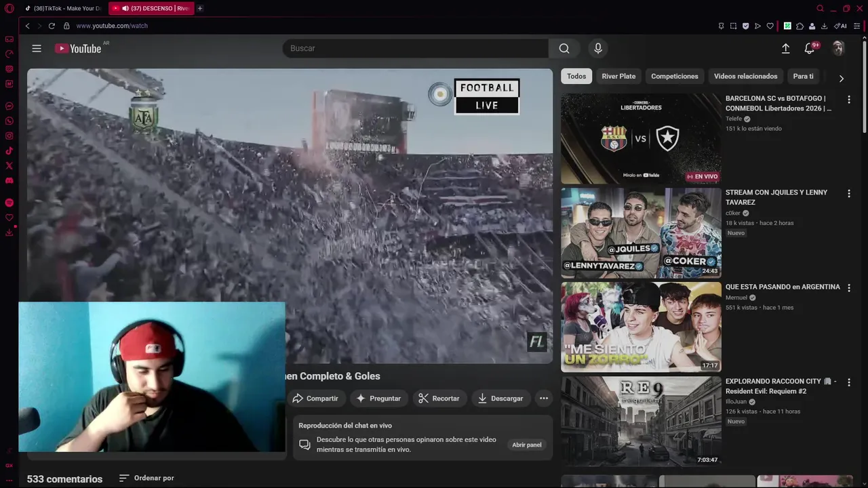Go back to previous page
868x488 pixels.
click(x=27, y=26)
